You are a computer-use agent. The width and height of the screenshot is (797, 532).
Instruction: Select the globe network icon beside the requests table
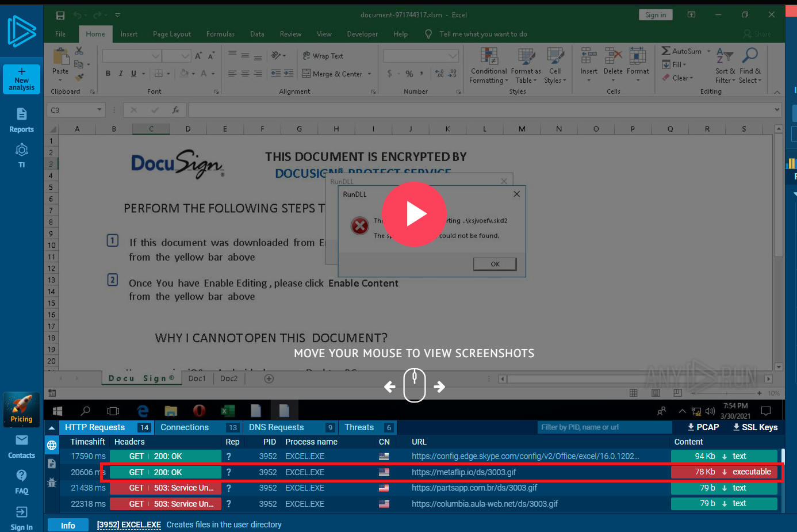[x=52, y=445]
